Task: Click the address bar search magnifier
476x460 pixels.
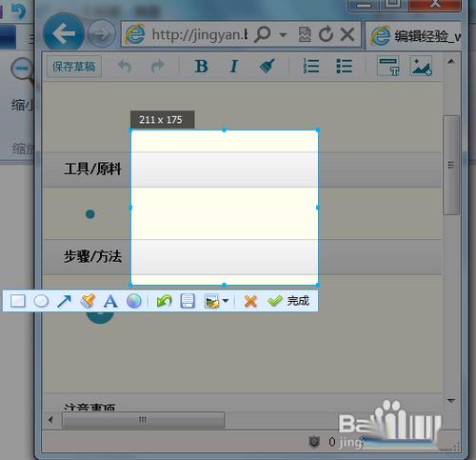Action: pyautogui.click(x=263, y=34)
